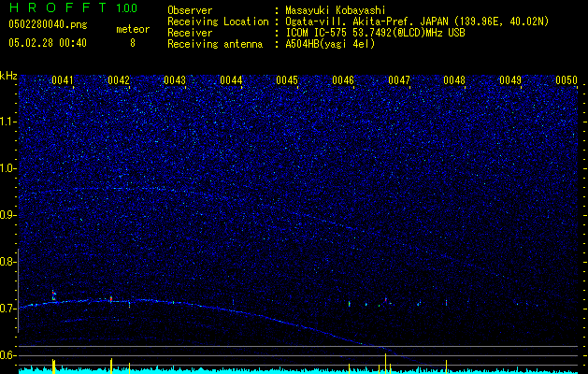Click the yellow power spike after 0041
588x374 pixels.
pos(53,367)
